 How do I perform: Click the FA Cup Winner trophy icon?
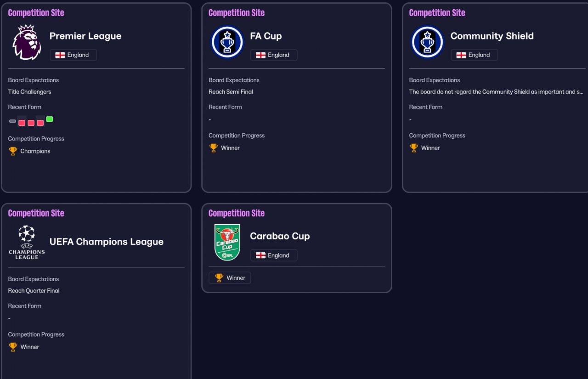click(x=214, y=148)
